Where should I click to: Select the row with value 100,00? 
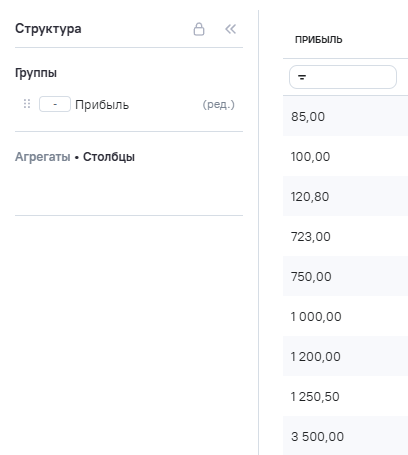(345, 156)
